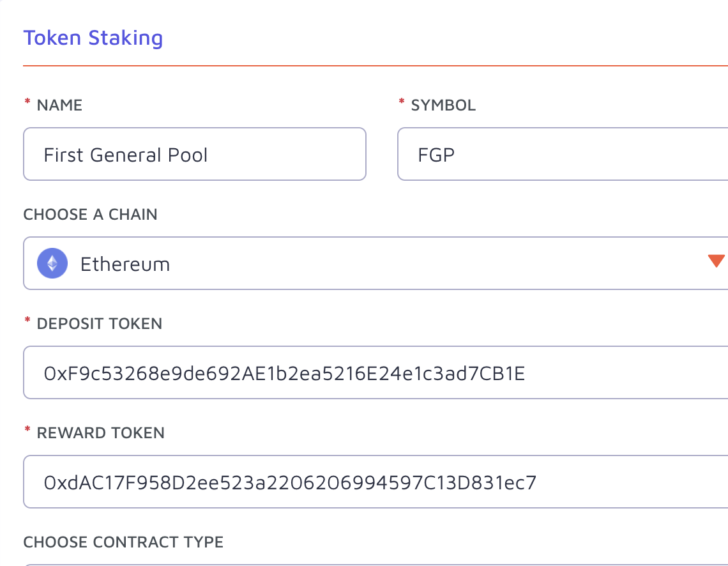Click the Token Staking heading
This screenshot has height=566, width=728.
pyautogui.click(x=93, y=38)
